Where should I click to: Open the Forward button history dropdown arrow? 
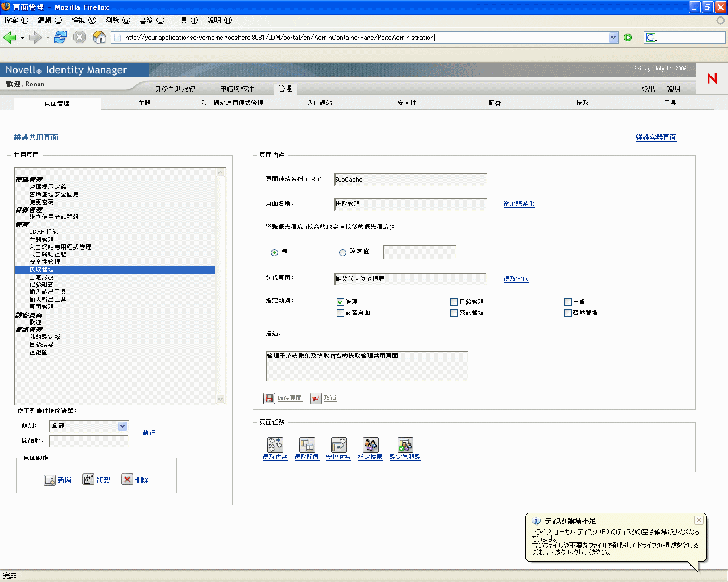click(x=48, y=38)
